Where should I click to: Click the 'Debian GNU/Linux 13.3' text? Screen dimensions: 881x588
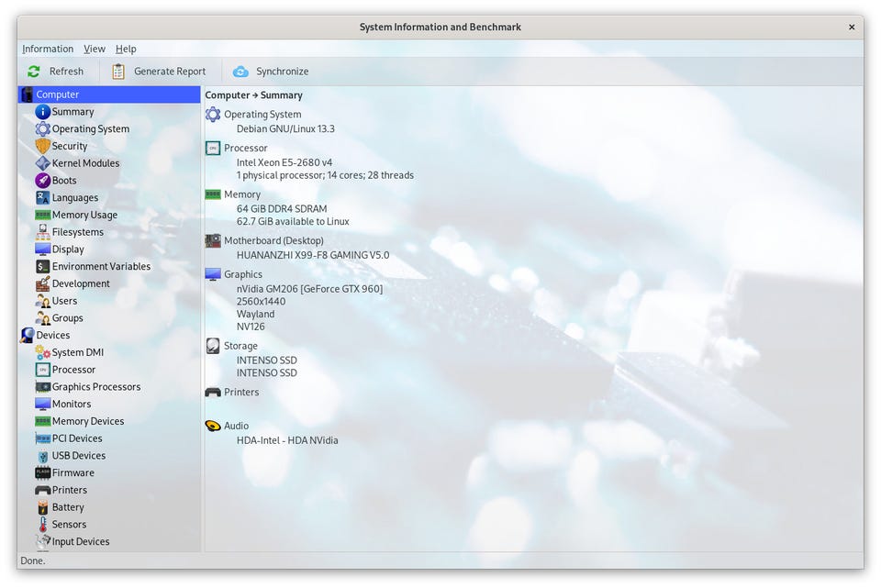pyautogui.click(x=285, y=128)
